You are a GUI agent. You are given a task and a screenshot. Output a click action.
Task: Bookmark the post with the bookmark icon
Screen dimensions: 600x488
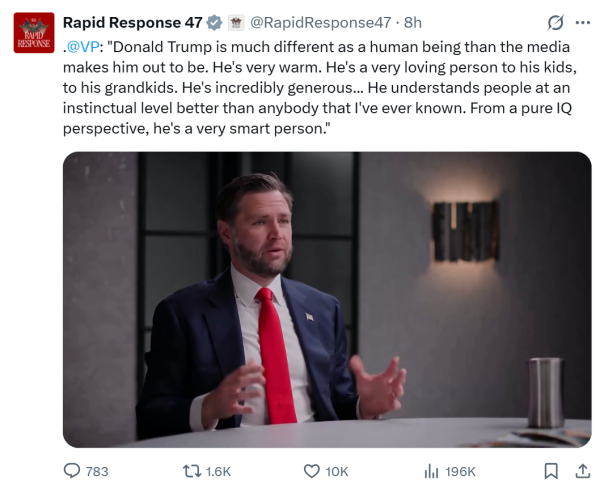(551, 471)
